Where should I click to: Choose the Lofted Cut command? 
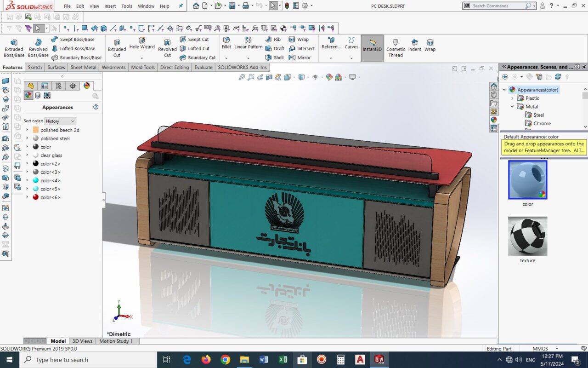point(194,48)
